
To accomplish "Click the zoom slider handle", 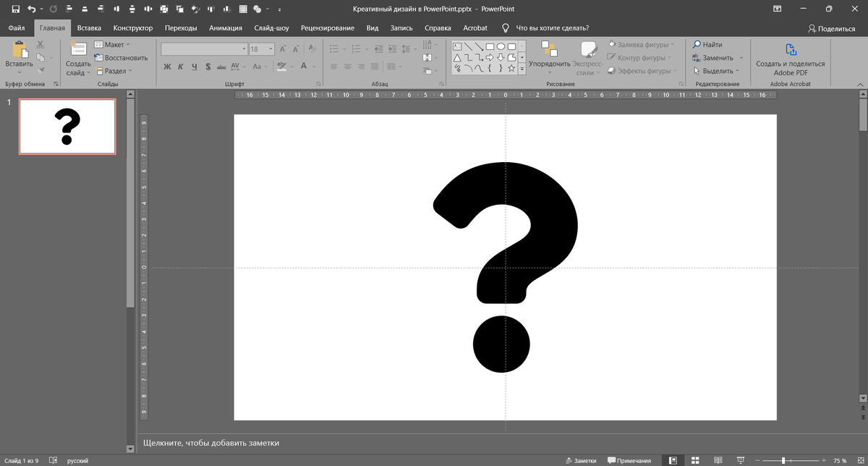I will tap(783, 460).
